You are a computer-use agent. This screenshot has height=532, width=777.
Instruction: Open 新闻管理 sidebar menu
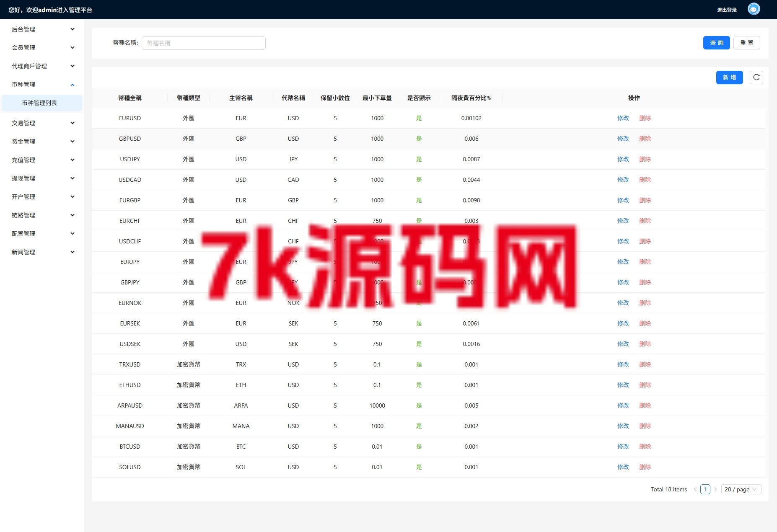(42, 252)
